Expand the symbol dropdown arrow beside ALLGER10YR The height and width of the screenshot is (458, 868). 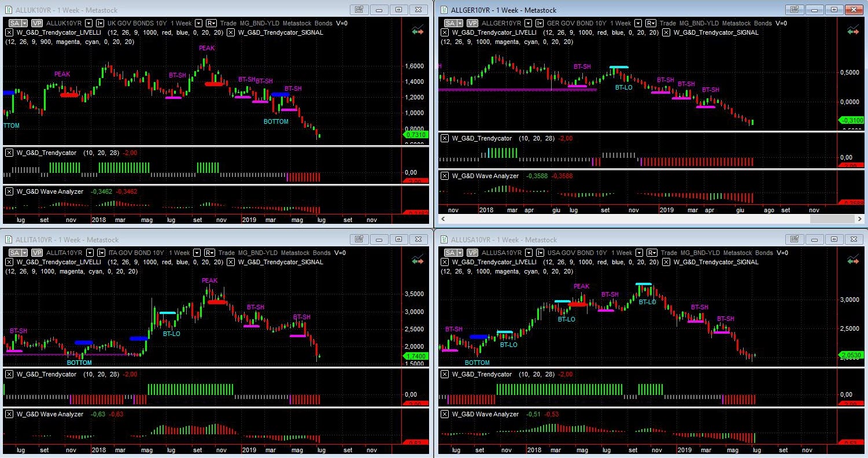(528, 23)
